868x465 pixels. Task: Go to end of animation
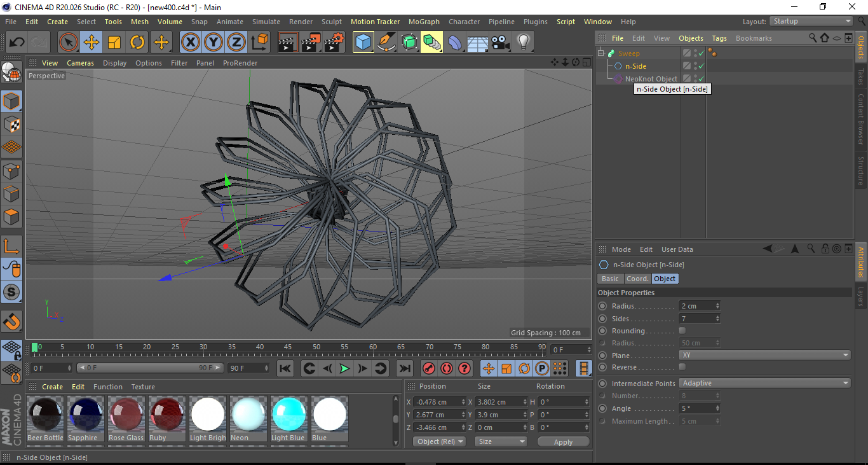404,368
